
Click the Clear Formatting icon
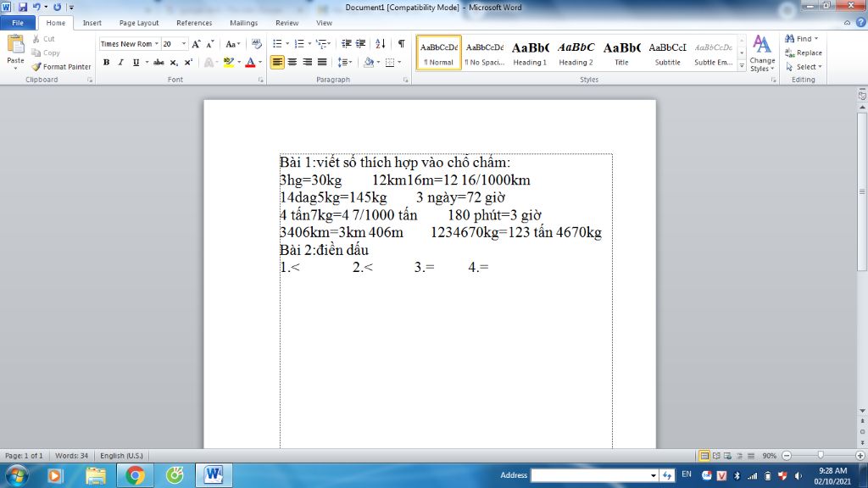click(x=256, y=44)
